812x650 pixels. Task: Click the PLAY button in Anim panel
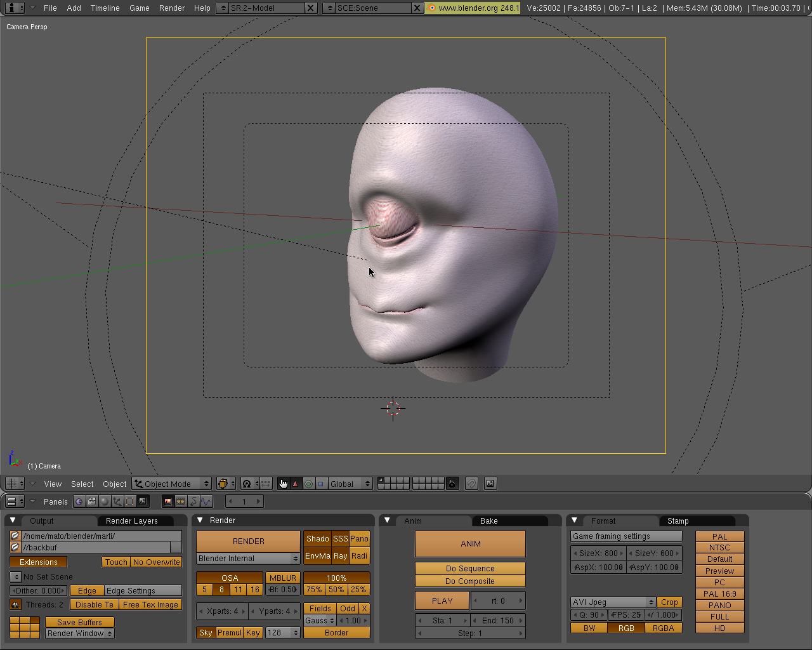(442, 601)
